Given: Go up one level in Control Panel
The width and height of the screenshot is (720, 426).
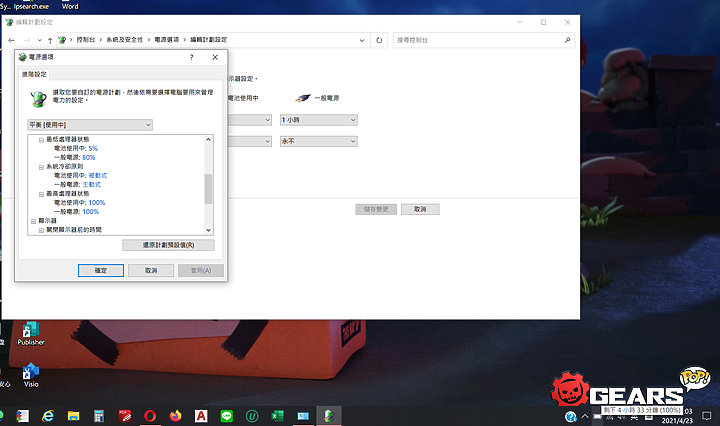Looking at the screenshot, I should pos(50,40).
